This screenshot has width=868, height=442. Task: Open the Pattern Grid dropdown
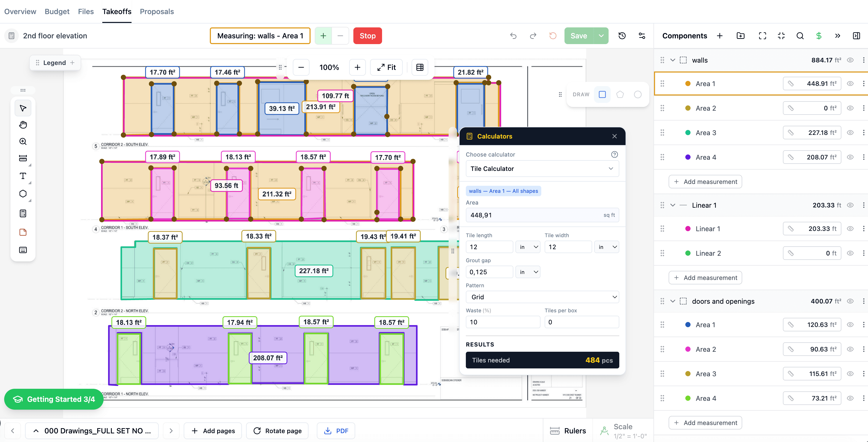(542, 297)
